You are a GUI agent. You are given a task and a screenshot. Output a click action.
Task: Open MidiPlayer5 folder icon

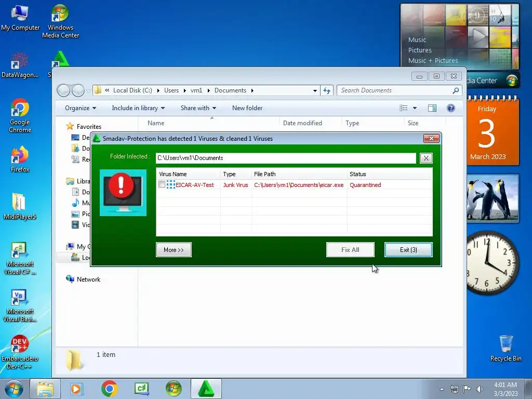[20, 206]
